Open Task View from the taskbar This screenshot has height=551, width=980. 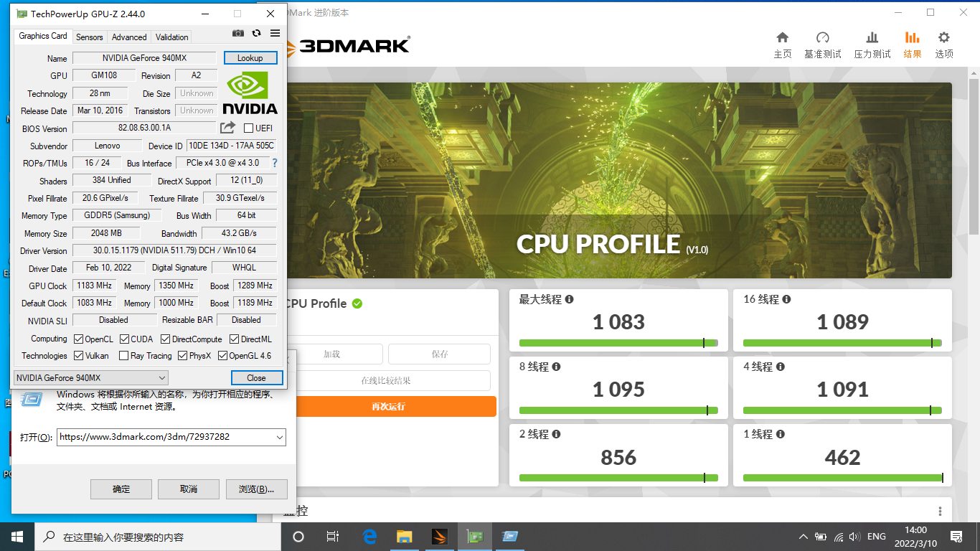coord(333,537)
